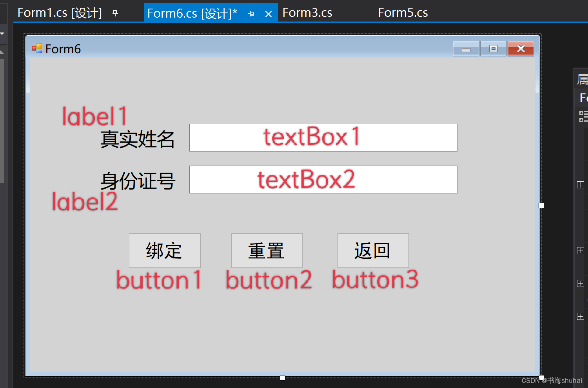This screenshot has width=588, height=388.
Task: Click the left panel scroll-up arrow
Action: point(2,52)
